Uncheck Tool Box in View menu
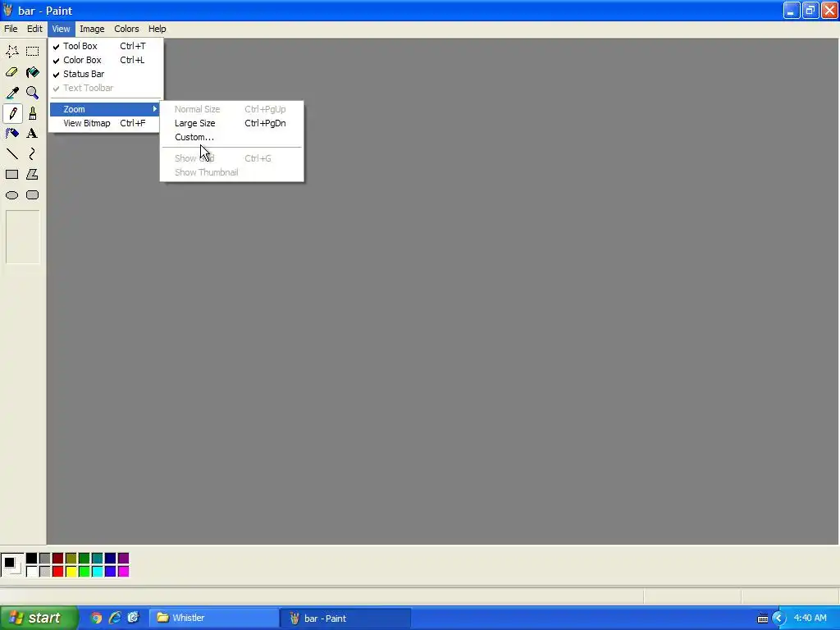 tap(105, 46)
